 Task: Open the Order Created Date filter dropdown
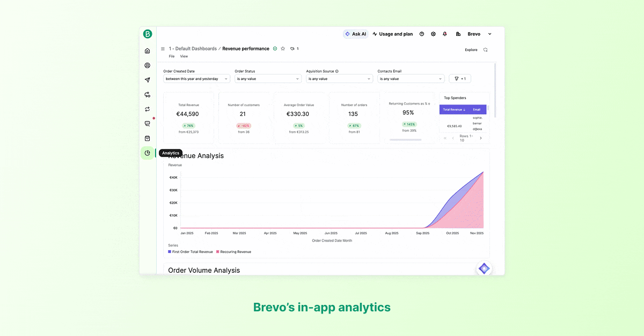click(197, 79)
